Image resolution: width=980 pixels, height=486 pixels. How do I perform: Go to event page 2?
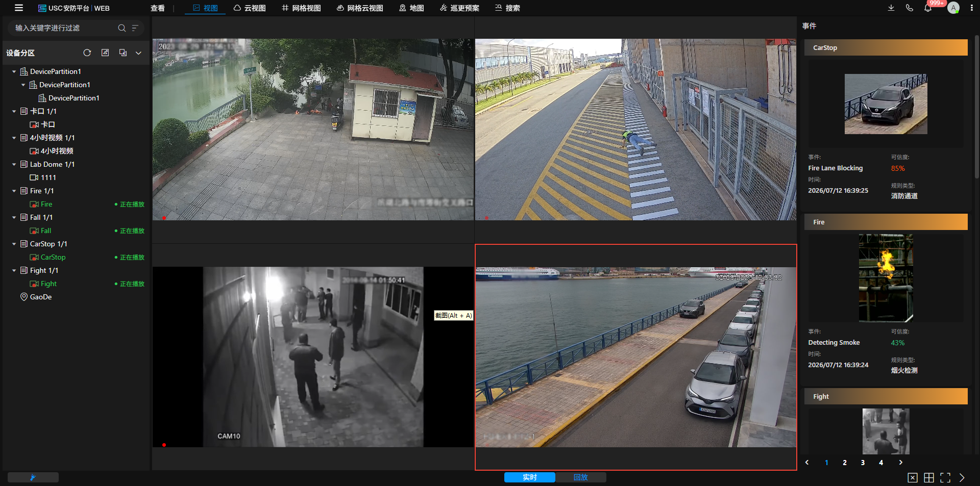pos(845,463)
